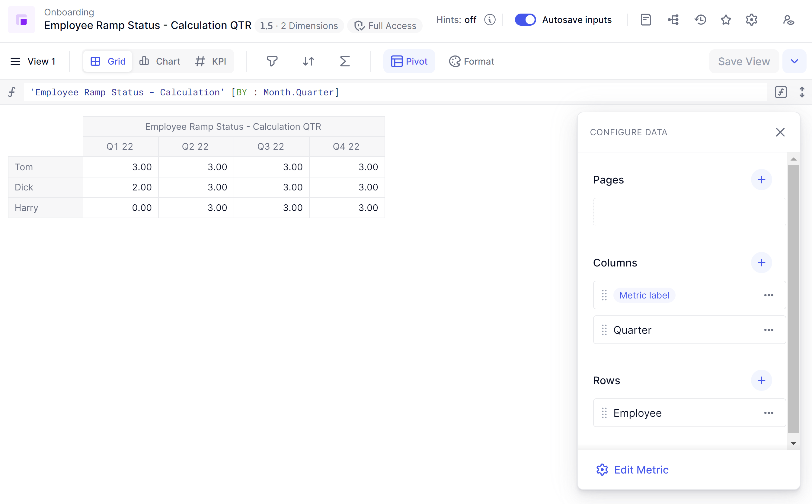Click the panel scrollbar up arrow
812x504 pixels.
(793, 159)
